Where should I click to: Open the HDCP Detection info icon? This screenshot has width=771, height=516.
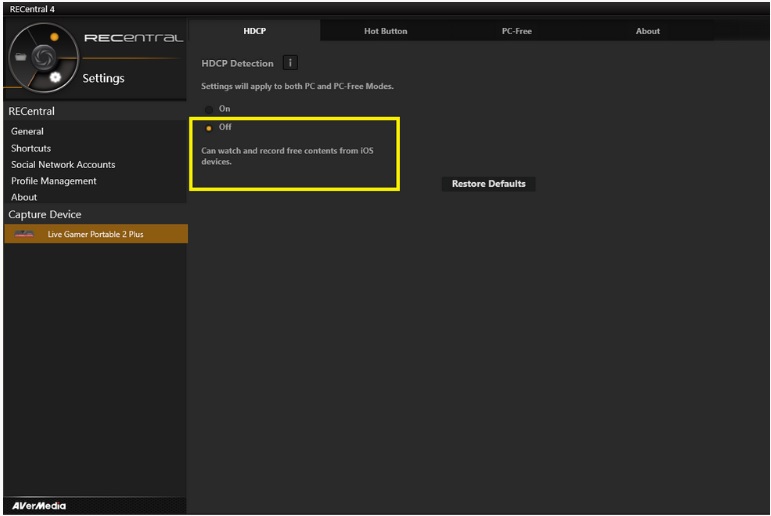290,62
